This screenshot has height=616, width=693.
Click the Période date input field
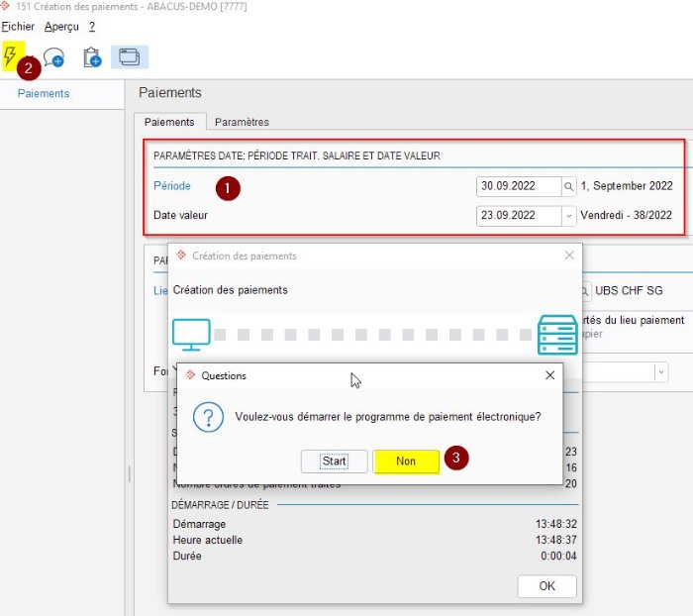(519, 186)
